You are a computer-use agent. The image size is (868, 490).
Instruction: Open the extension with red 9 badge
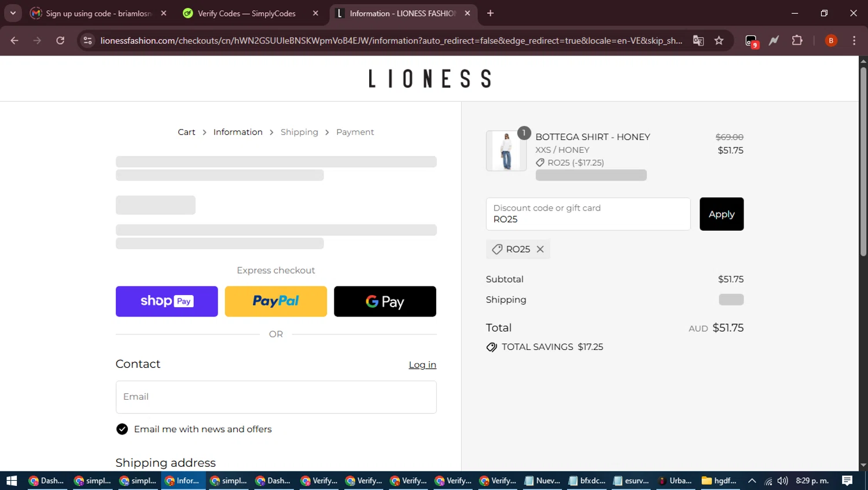click(x=751, y=41)
